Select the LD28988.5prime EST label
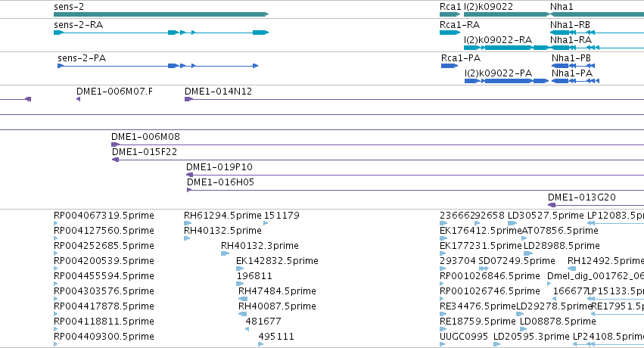This screenshot has height=348, width=644. (562, 246)
